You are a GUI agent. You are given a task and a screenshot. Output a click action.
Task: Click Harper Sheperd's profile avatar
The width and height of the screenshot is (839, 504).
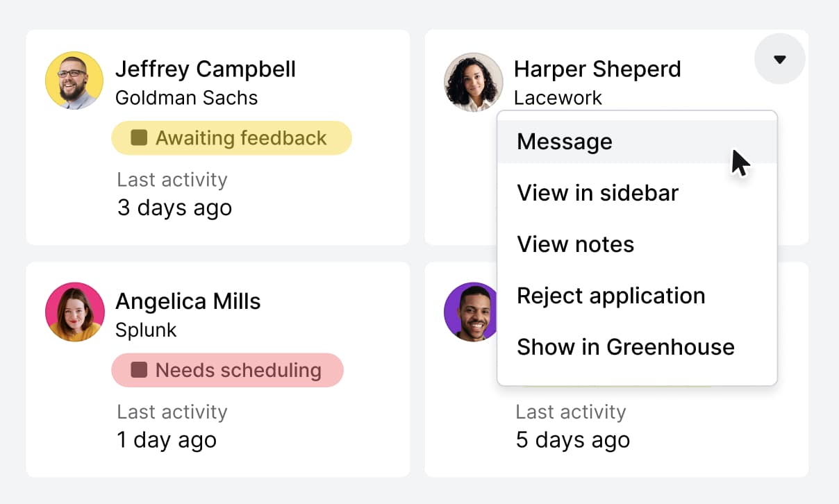[x=474, y=81]
